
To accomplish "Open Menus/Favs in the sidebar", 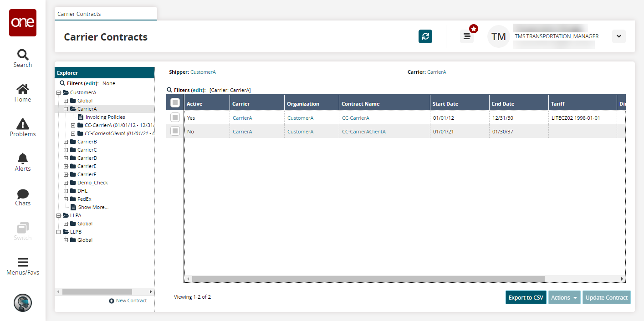I will coord(23,267).
